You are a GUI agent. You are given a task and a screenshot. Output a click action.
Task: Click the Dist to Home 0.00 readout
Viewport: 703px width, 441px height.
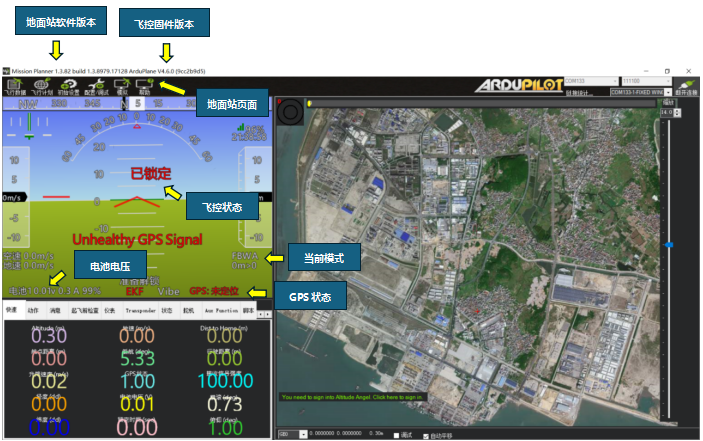[x=224, y=336]
